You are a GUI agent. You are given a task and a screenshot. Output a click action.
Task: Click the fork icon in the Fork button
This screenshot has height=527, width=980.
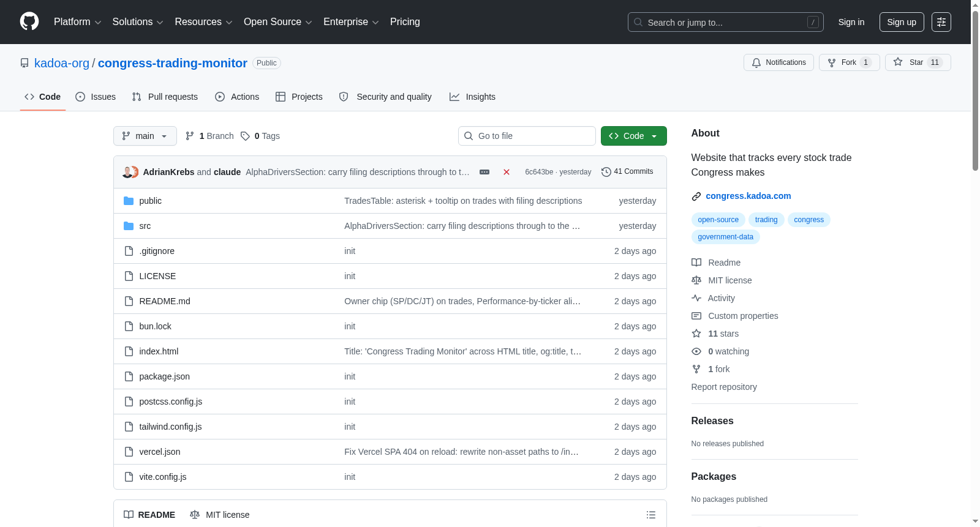[832, 62]
